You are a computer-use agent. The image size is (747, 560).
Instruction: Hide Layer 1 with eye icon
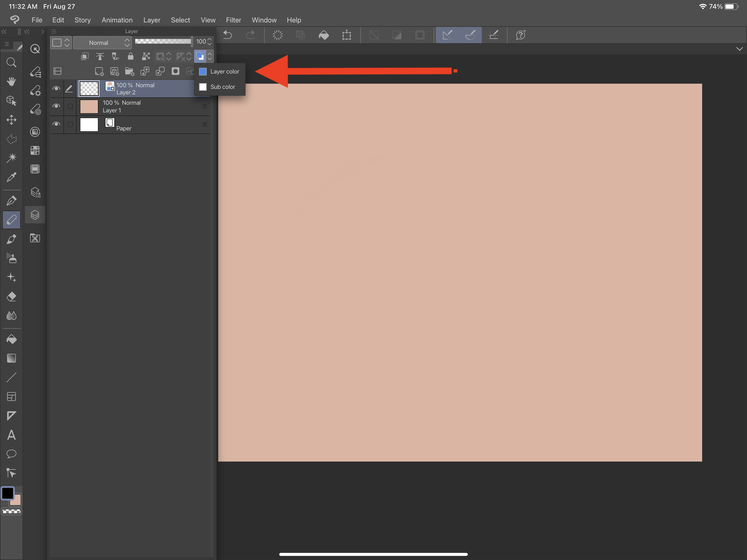tap(56, 106)
